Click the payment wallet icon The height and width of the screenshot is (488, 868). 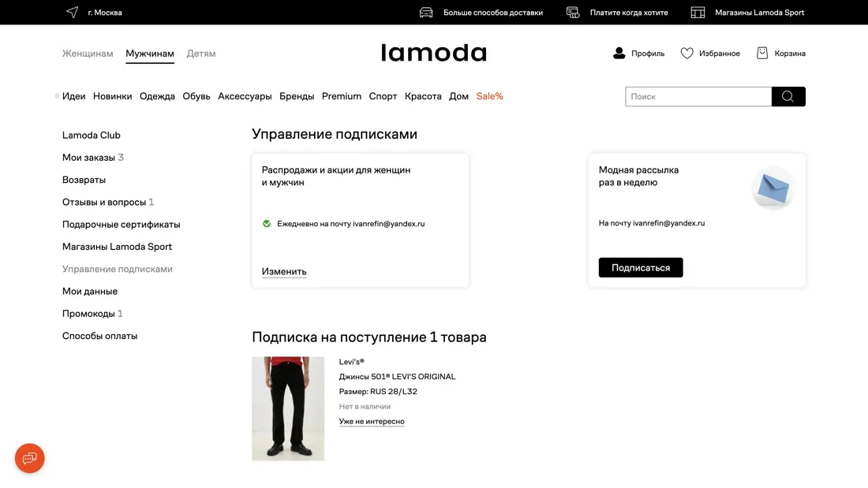point(573,12)
